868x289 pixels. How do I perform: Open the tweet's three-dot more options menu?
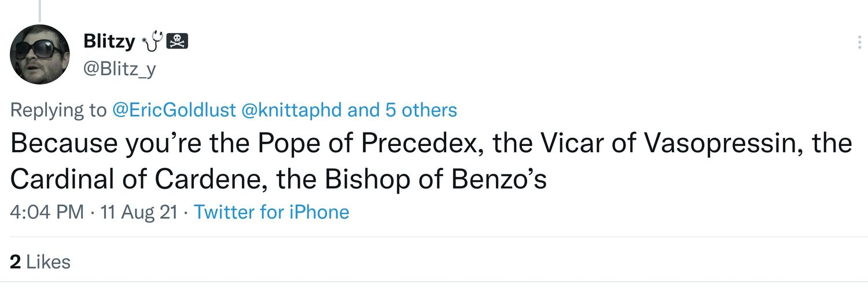(x=859, y=42)
